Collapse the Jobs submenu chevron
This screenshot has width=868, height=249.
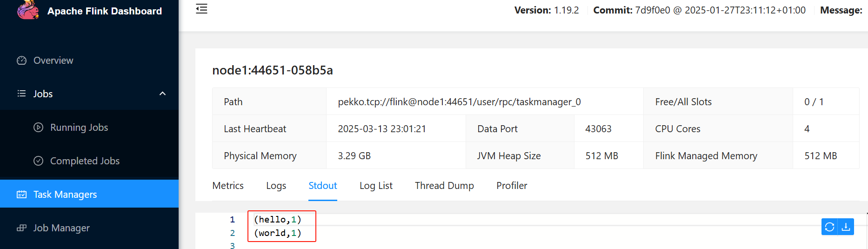162,94
